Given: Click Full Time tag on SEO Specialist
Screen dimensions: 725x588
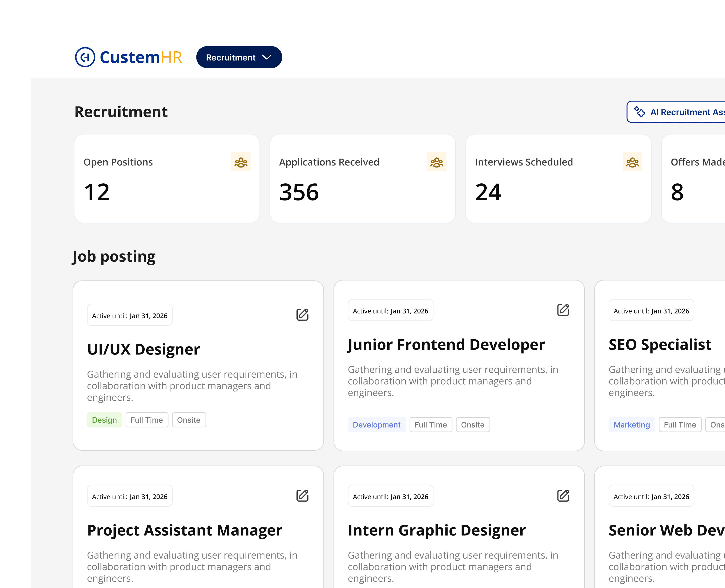Looking at the screenshot, I should click(x=680, y=425).
